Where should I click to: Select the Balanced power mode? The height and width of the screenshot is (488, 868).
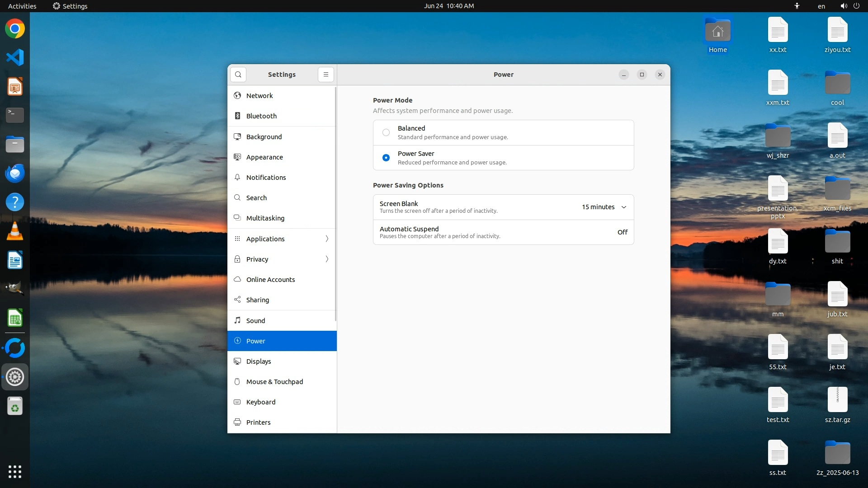pos(386,132)
